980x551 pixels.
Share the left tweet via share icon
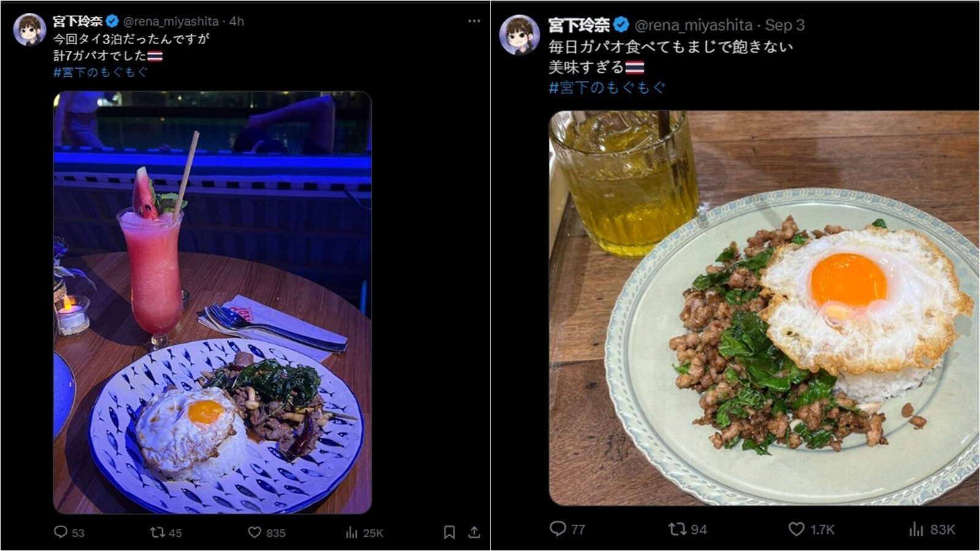(474, 532)
